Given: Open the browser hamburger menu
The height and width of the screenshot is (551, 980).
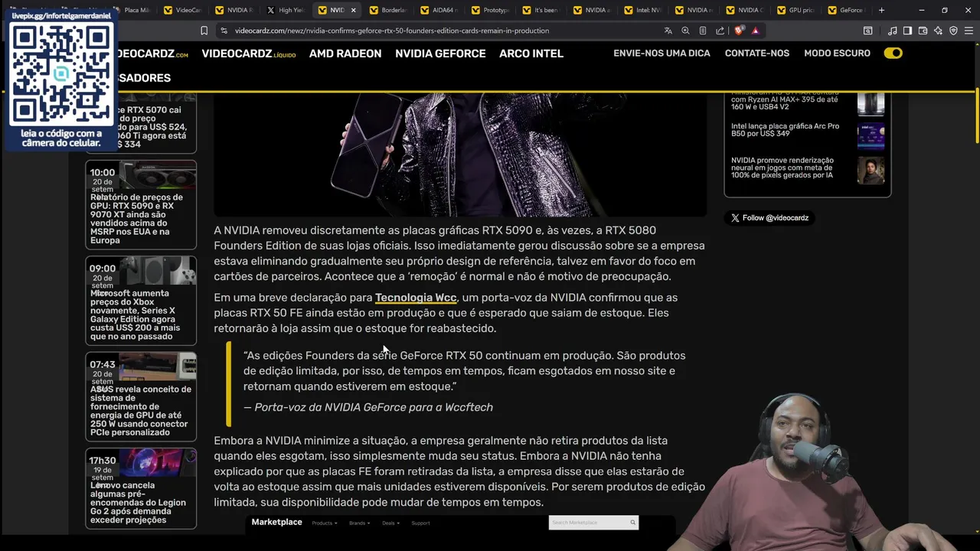Looking at the screenshot, I should click(x=969, y=31).
